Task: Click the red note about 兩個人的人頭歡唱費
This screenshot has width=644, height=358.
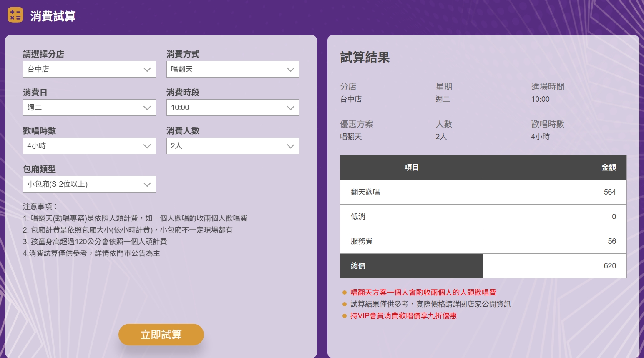Action: 423,293
